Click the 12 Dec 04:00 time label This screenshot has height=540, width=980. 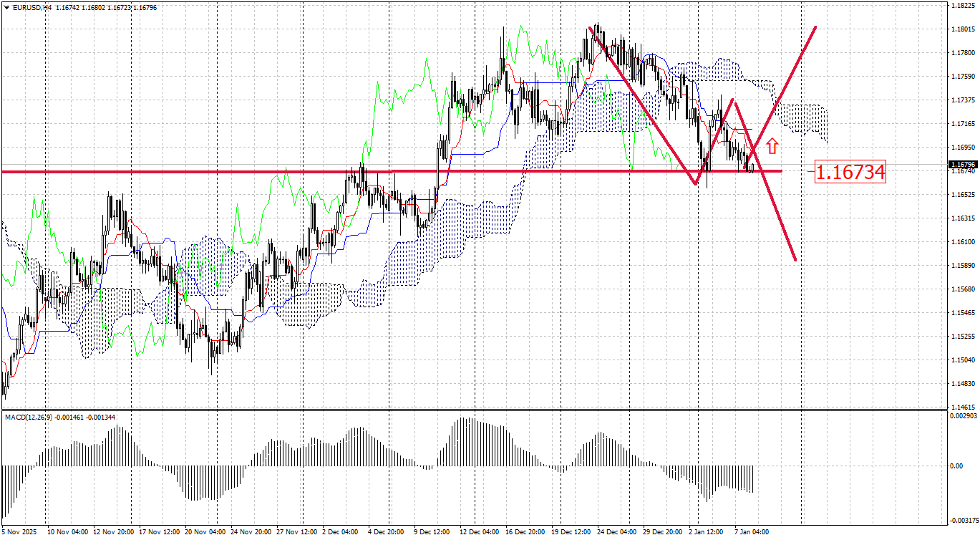pyautogui.click(x=480, y=532)
